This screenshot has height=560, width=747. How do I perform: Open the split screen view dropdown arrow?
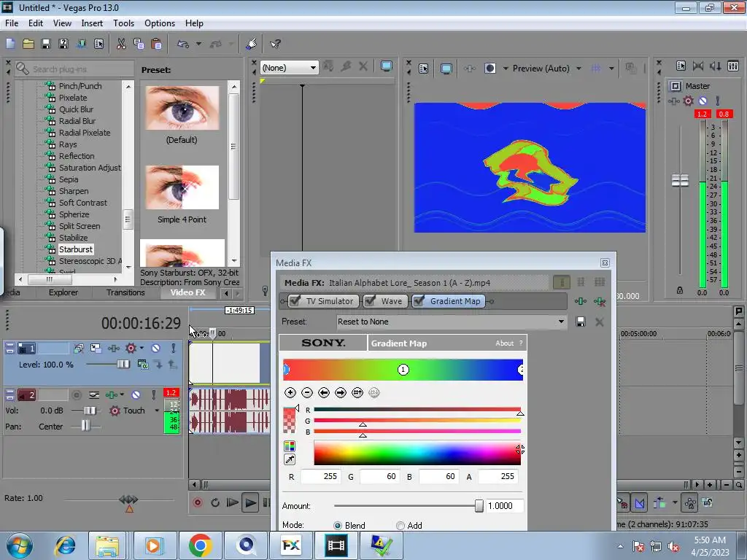tap(506, 69)
